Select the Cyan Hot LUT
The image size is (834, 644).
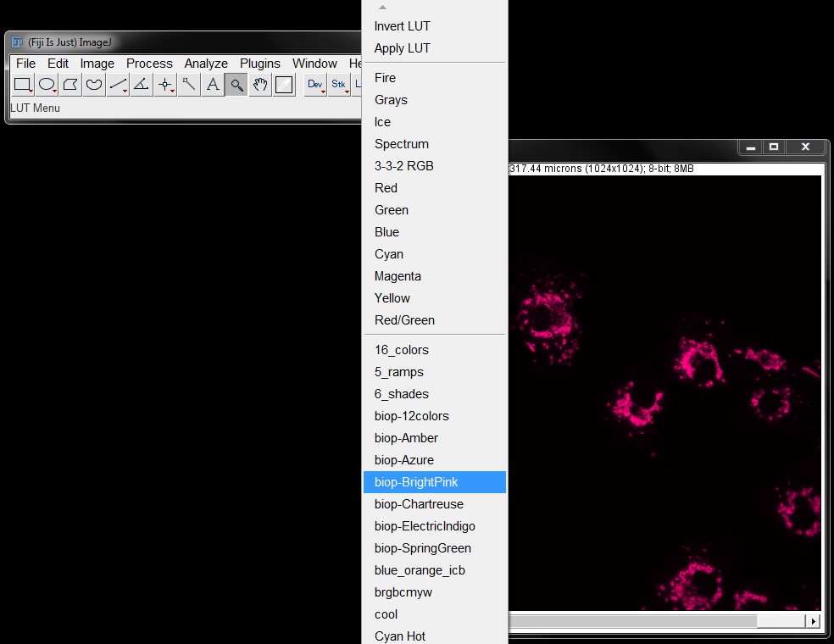[435, 636]
